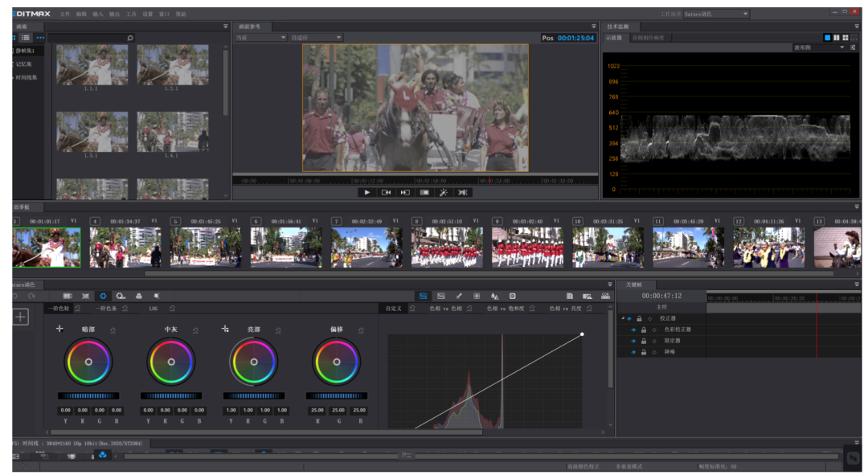This screenshot has width=868, height=475.
Task: Collapse the 校正器 tree row
Action: (x=623, y=318)
